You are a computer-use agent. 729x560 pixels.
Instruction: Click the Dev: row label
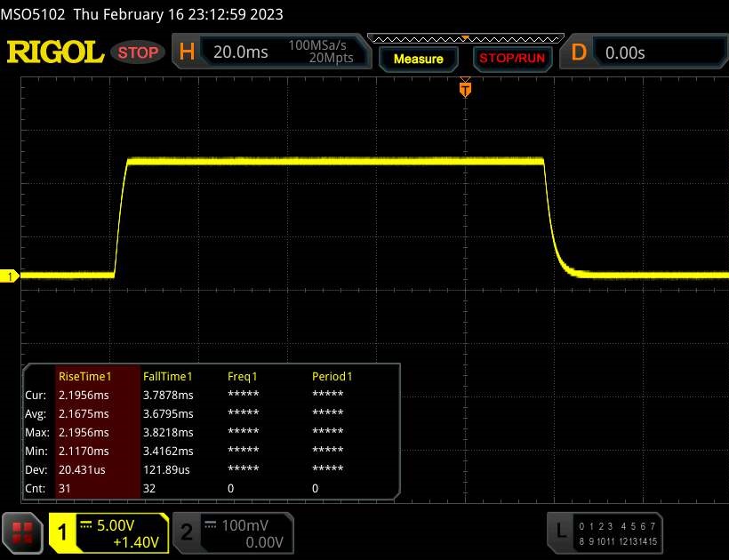tap(36, 470)
